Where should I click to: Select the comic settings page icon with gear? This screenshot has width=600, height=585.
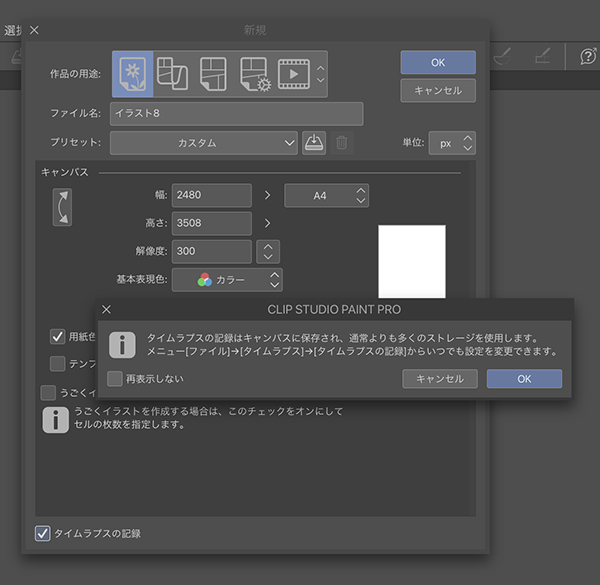point(255,74)
